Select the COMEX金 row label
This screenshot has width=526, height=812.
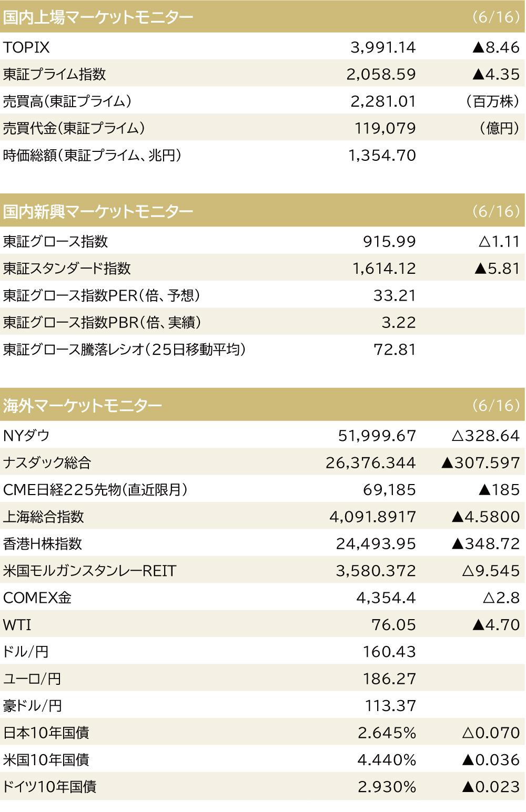point(37,598)
